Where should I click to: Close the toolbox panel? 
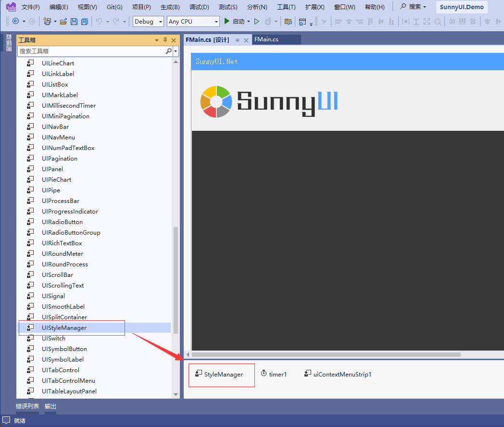coord(174,40)
